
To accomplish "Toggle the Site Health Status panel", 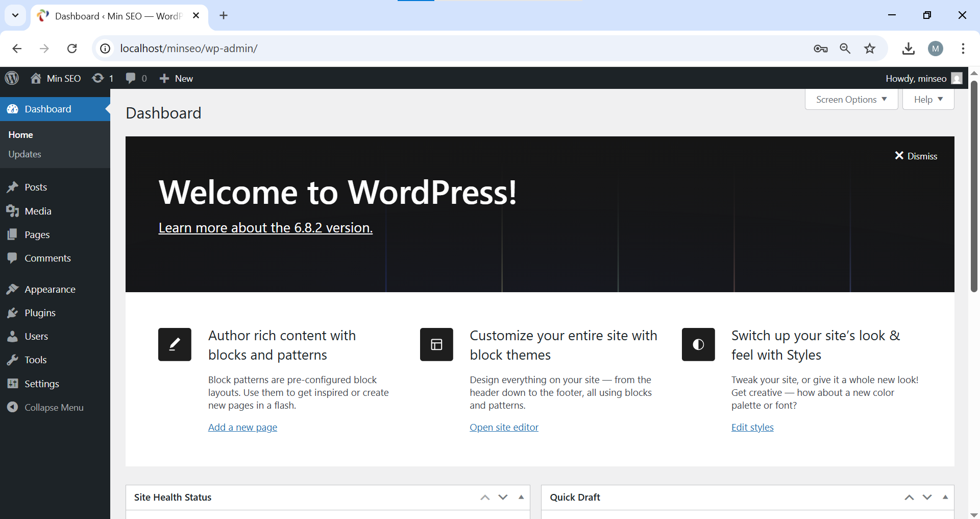I will click(521, 497).
